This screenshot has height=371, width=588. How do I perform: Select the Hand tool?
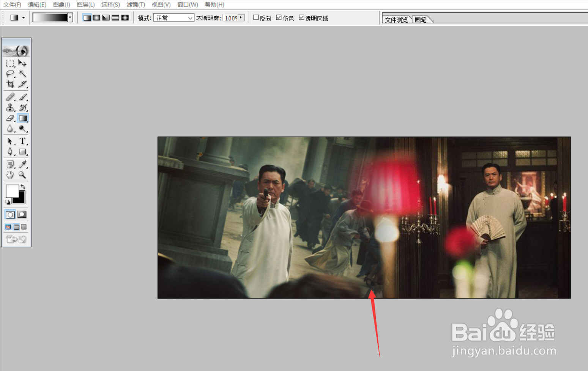click(x=10, y=175)
